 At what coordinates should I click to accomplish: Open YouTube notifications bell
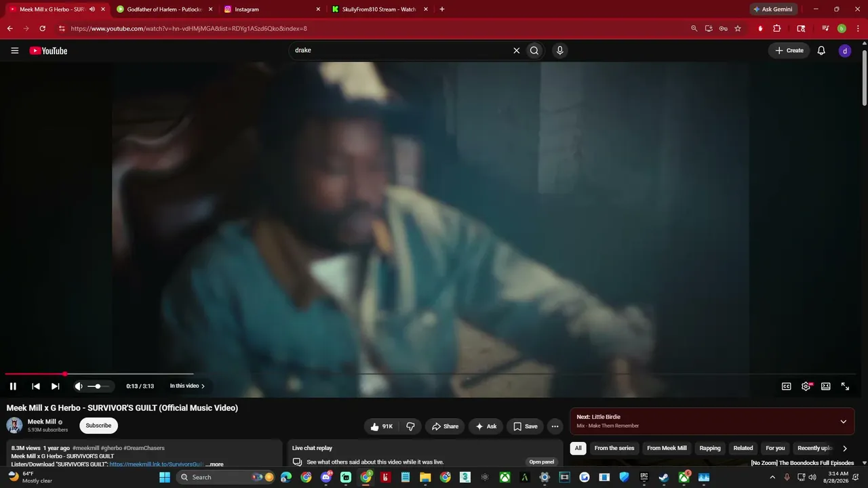pyautogui.click(x=821, y=51)
